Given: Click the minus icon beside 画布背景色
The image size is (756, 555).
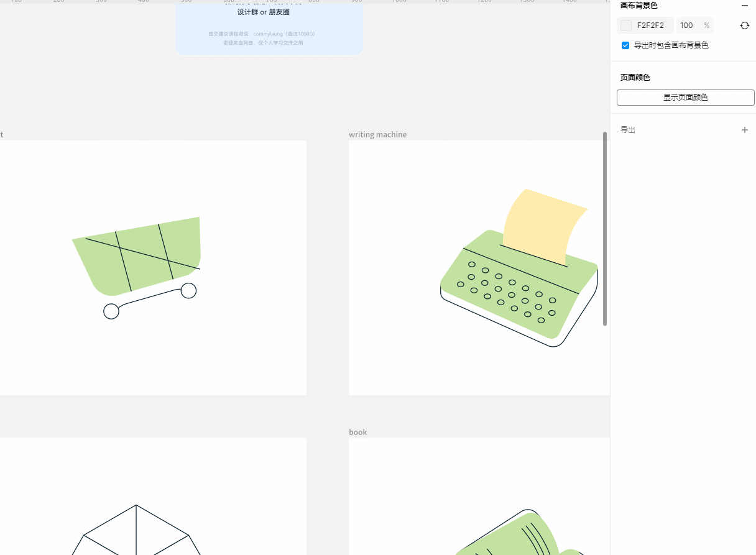Looking at the screenshot, I should click(744, 6).
